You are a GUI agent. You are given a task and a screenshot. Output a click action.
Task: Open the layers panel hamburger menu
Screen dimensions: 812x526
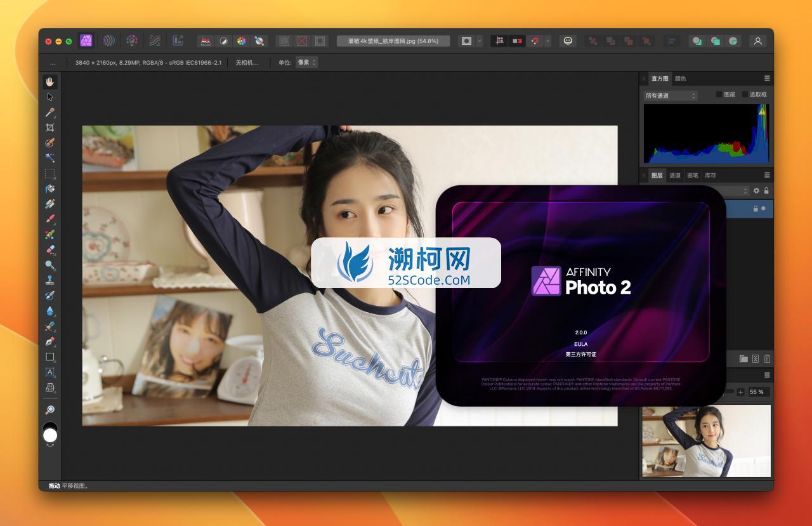point(766,175)
